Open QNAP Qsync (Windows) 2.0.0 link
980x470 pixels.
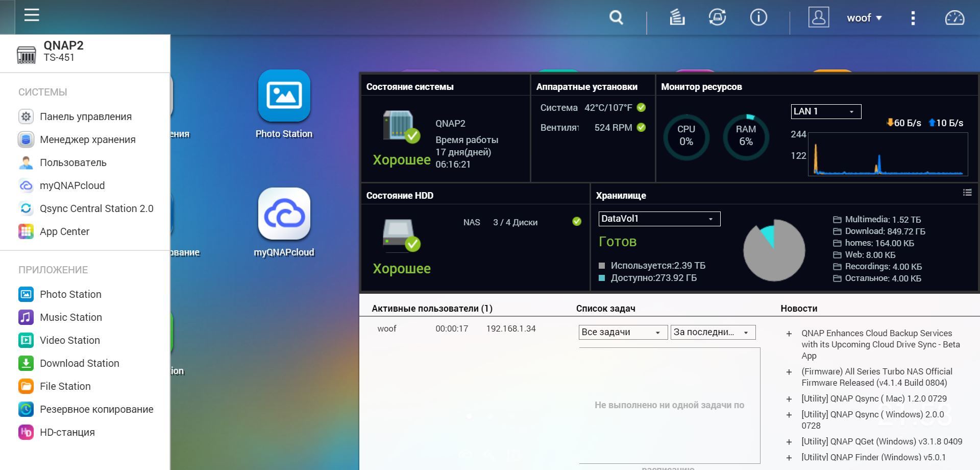pyautogui.click(x=873, y=420)
